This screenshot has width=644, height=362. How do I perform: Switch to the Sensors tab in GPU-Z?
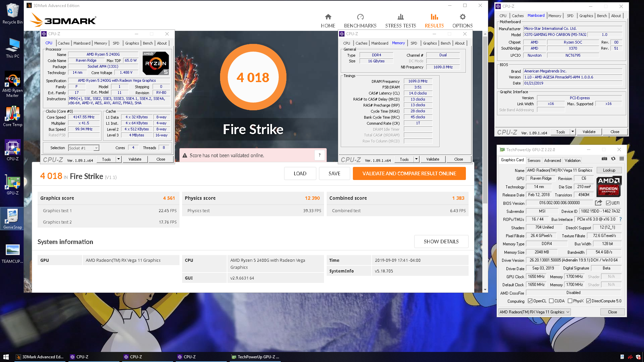(x=534, y=161)
